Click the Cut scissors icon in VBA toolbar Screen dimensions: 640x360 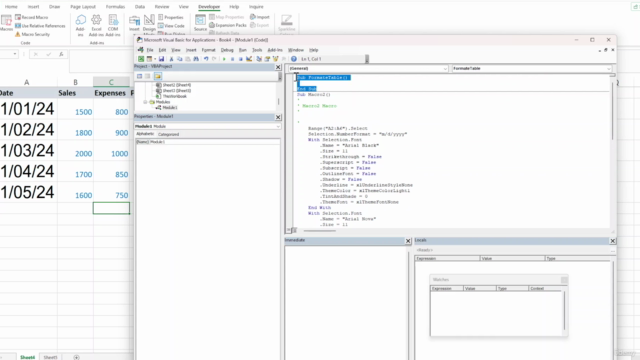pyautogui.click(x=171, y=59)
